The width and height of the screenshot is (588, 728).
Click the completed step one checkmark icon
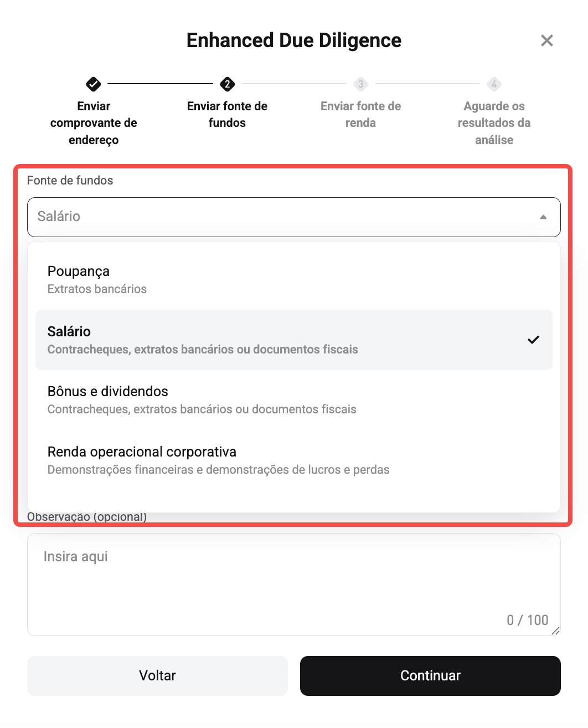click(94, 84)
